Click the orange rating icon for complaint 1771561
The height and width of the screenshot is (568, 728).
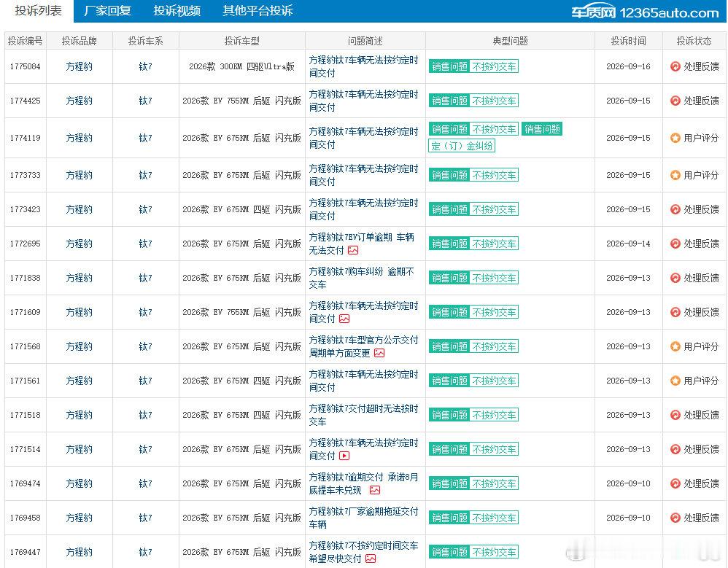(x=675, y=381)
